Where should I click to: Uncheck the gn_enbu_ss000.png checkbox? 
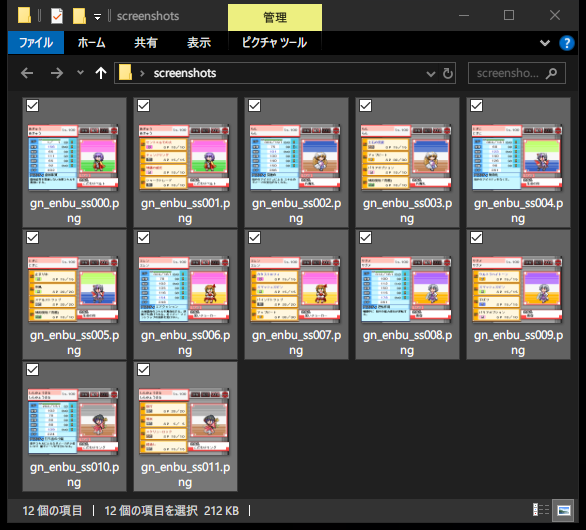click(33, 106)
